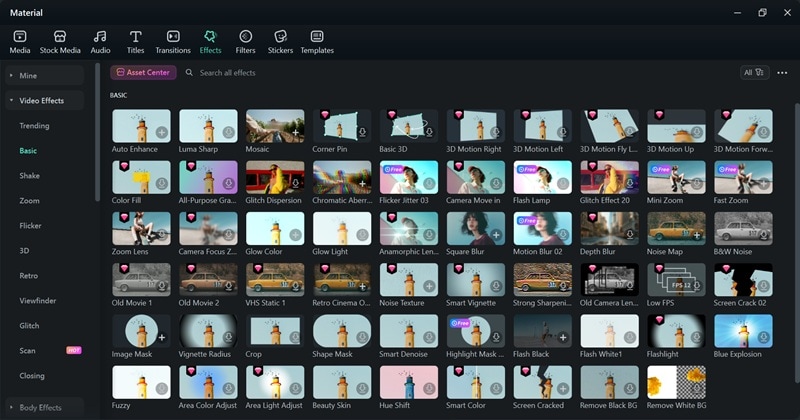Download the Glitch Dispersion effect
The image size is (800, 420).
(x=295, y=184)
